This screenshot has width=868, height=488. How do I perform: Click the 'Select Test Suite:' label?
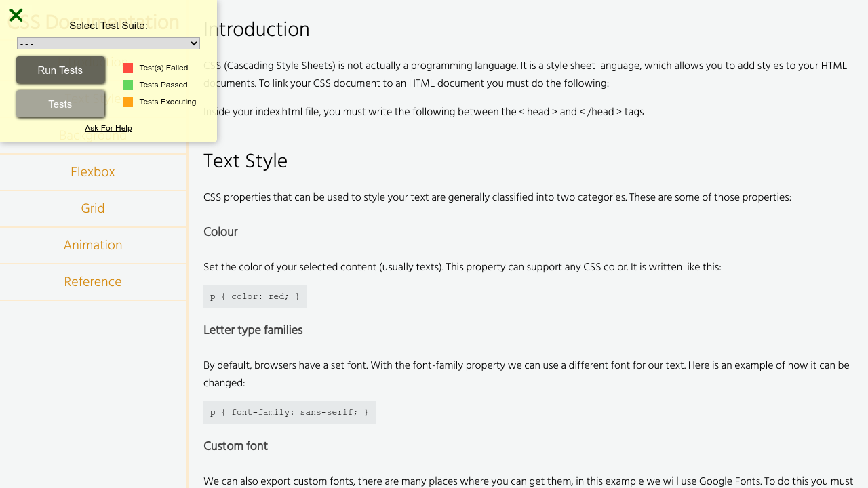click(108, 26)
